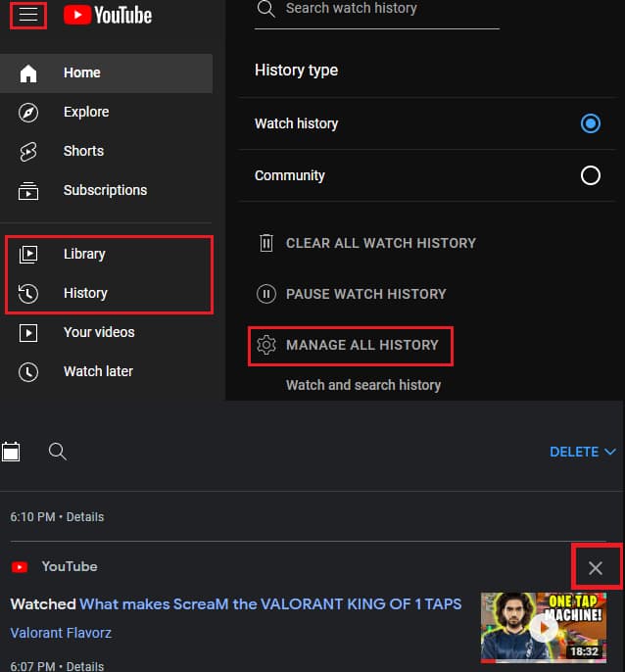Image resolution: width=625 pixels, height=672 pixels.
Task: Open the hamburger guide menu
Action: coord(28,15)
